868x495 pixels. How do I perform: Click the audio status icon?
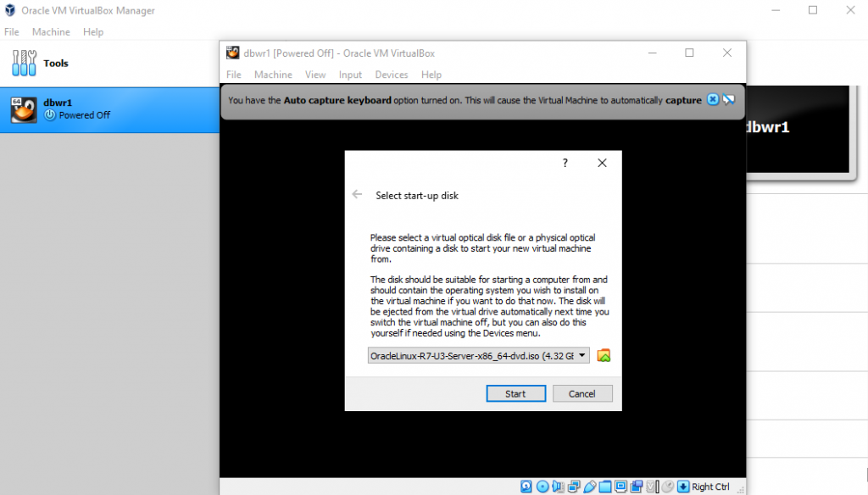coord(559,487)
